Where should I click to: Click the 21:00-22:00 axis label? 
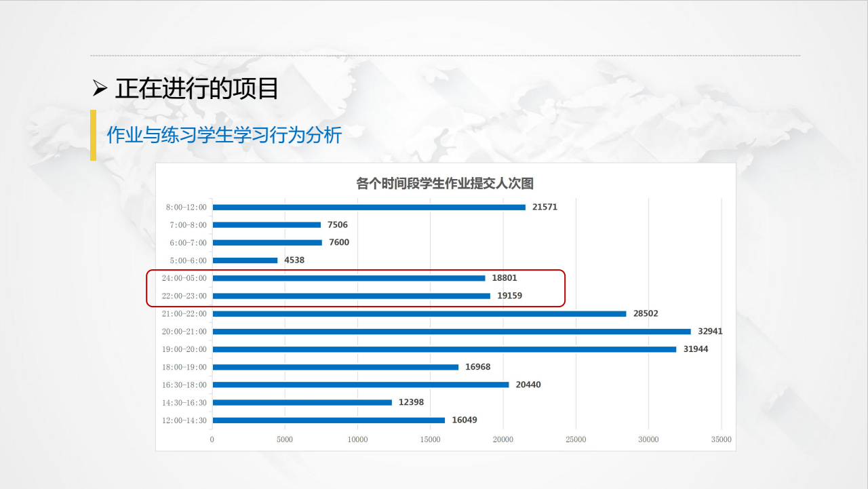[184, 313]
